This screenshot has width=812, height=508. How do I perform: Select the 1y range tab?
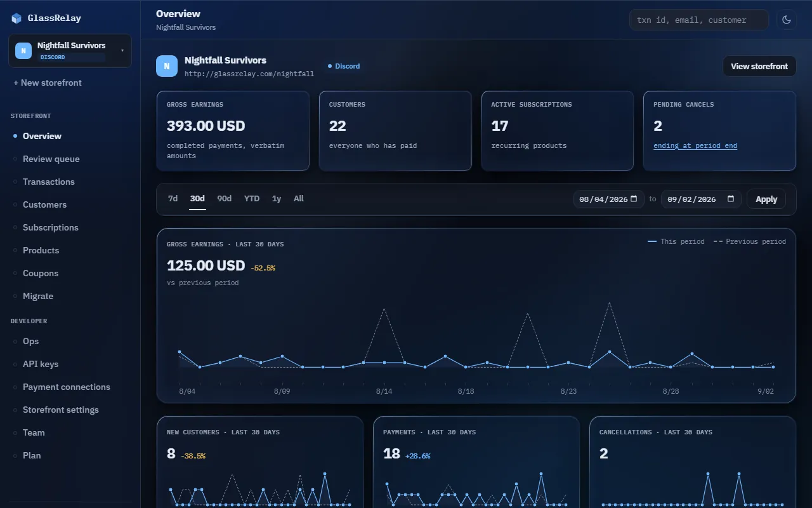click(x=277, y=199)
